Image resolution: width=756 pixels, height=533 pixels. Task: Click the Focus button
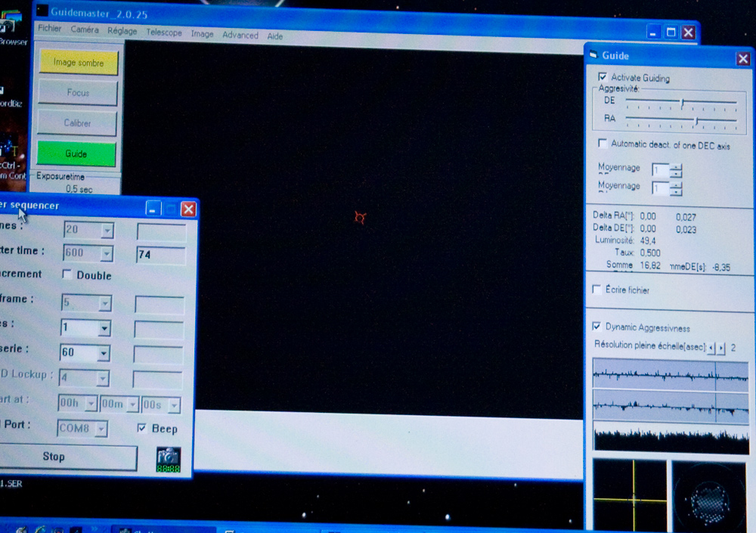78,92
